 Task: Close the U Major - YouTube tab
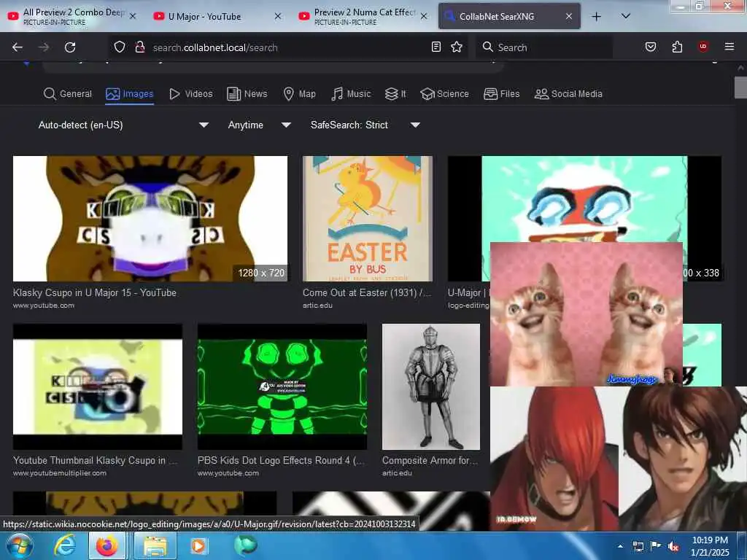coord(278,16)
